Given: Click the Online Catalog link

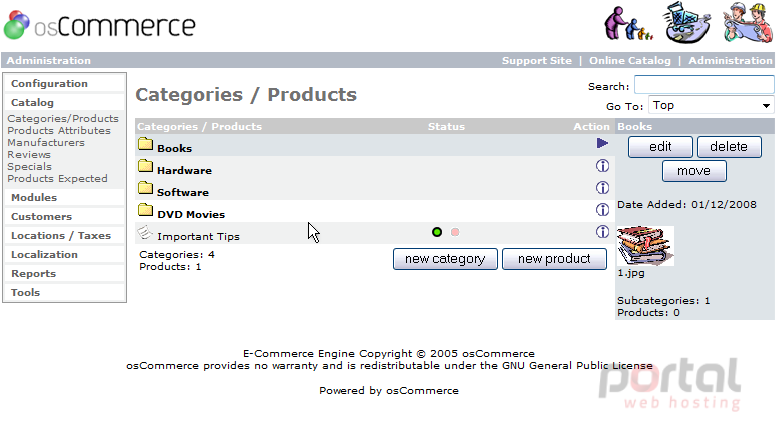Looking at the screenshot, I should click(x=630, y=60).
